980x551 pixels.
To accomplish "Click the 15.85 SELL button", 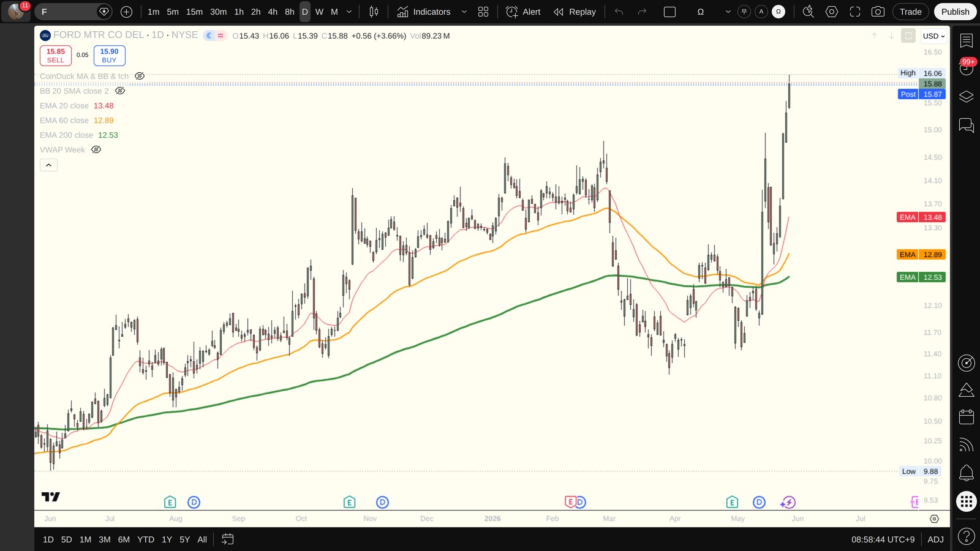I will coord(56,56).
